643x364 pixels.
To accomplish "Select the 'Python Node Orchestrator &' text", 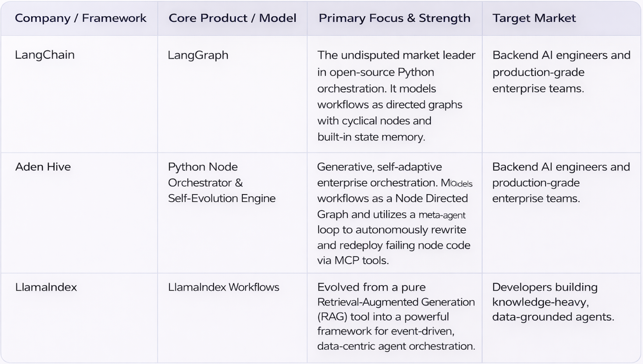I will coord(205,175).
